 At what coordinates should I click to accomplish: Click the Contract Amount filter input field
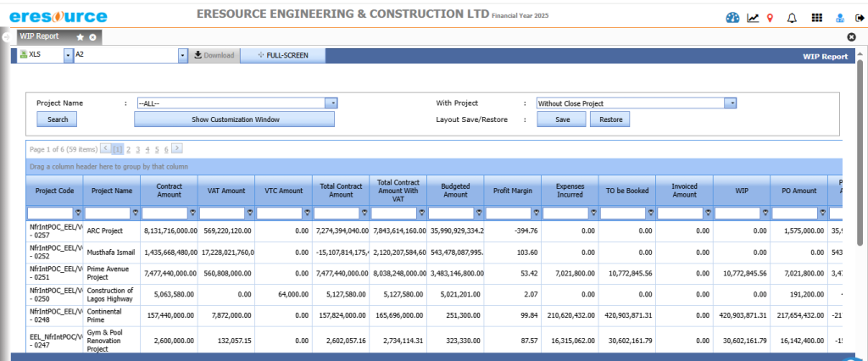pyautogui.click(x=164, y=212)
